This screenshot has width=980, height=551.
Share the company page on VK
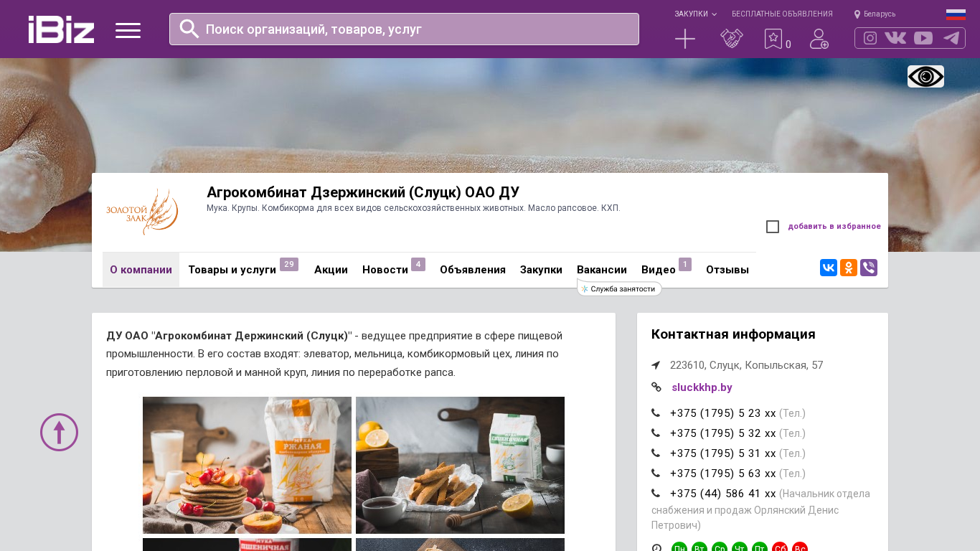coord(829,268)
